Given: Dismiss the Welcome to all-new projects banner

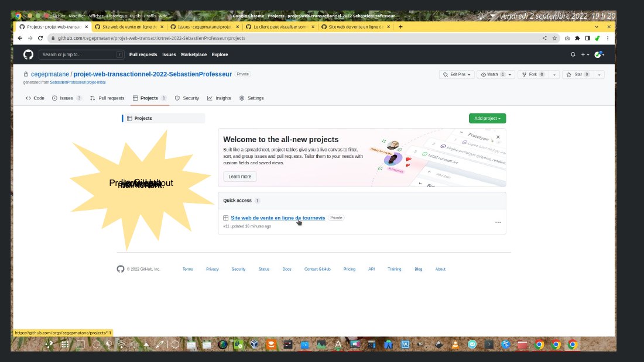Looking at the screenshot, I should pos(498,137).
